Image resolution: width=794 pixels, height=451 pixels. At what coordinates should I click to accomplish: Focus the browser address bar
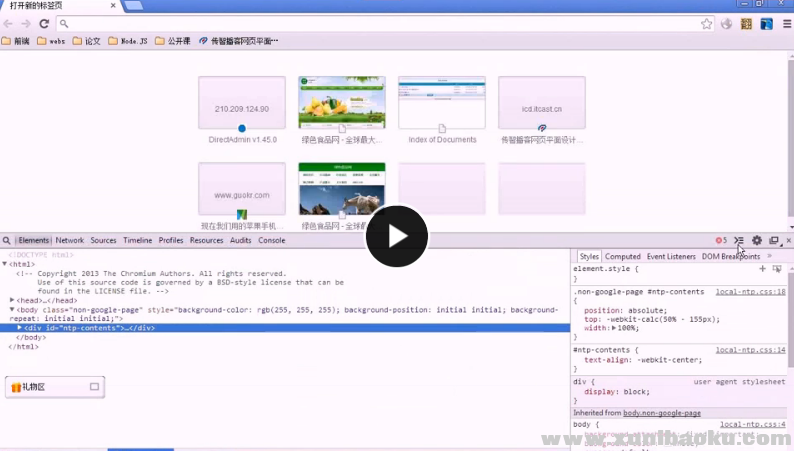point(380,24)
